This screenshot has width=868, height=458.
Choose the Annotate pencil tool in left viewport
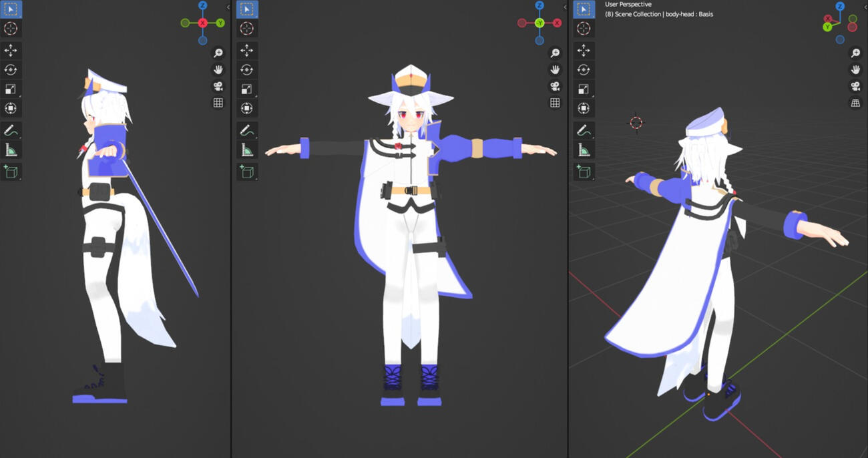pyautogui.click(x=11, y=131)
